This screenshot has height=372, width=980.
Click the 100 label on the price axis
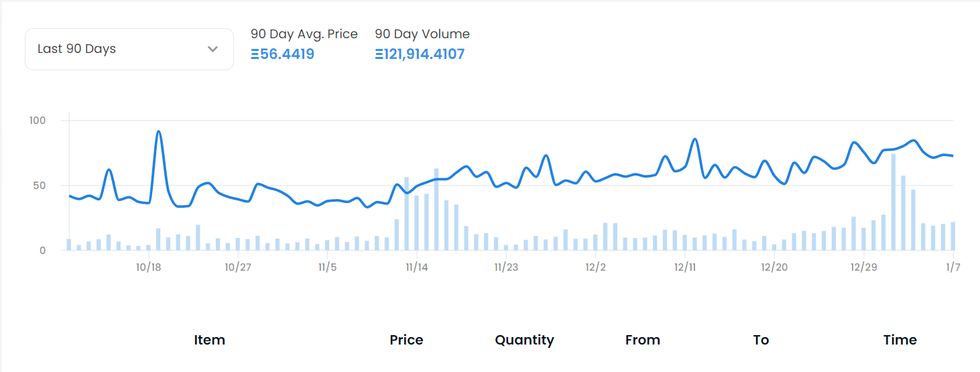38,121
